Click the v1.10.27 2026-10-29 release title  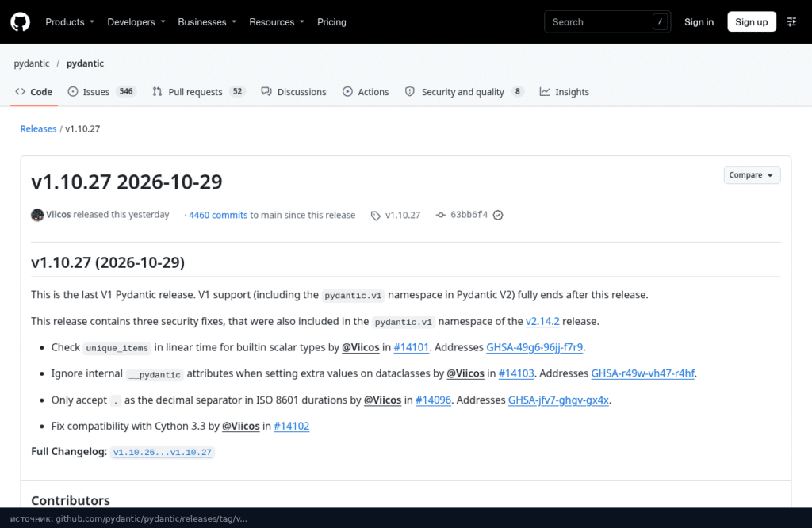(x=126, y=182)
